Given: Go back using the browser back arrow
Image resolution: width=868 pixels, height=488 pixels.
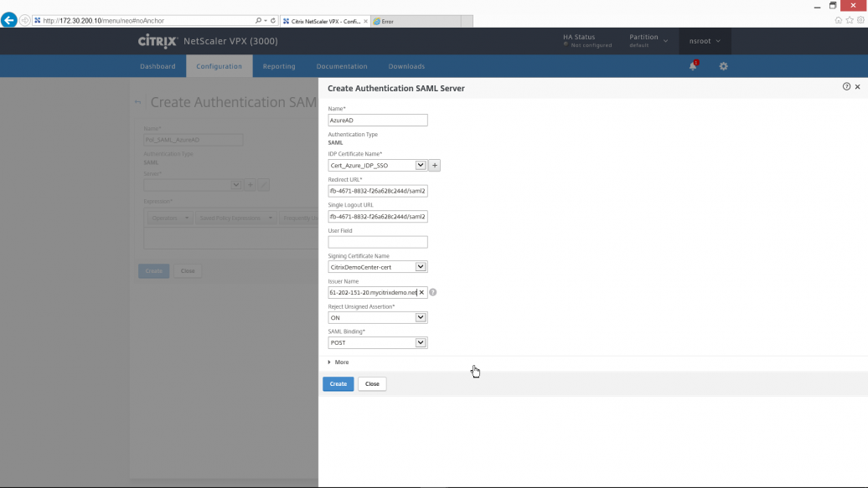Looking at the screenshot, I should coord(9,21).
